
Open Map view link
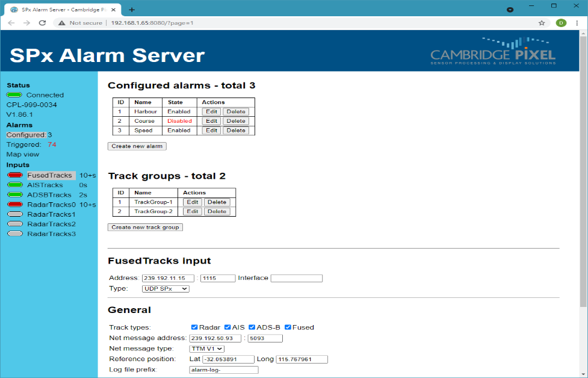22,154
